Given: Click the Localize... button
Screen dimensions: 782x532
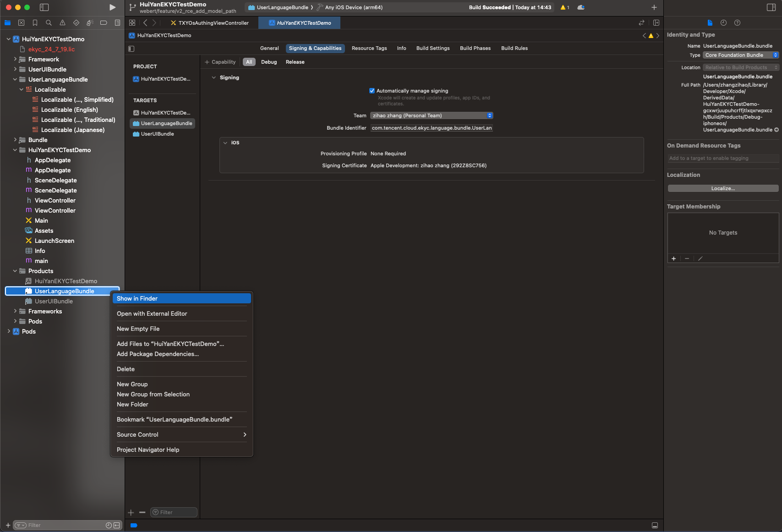Looking at the screenshot, I should click(x=723, y=188).
